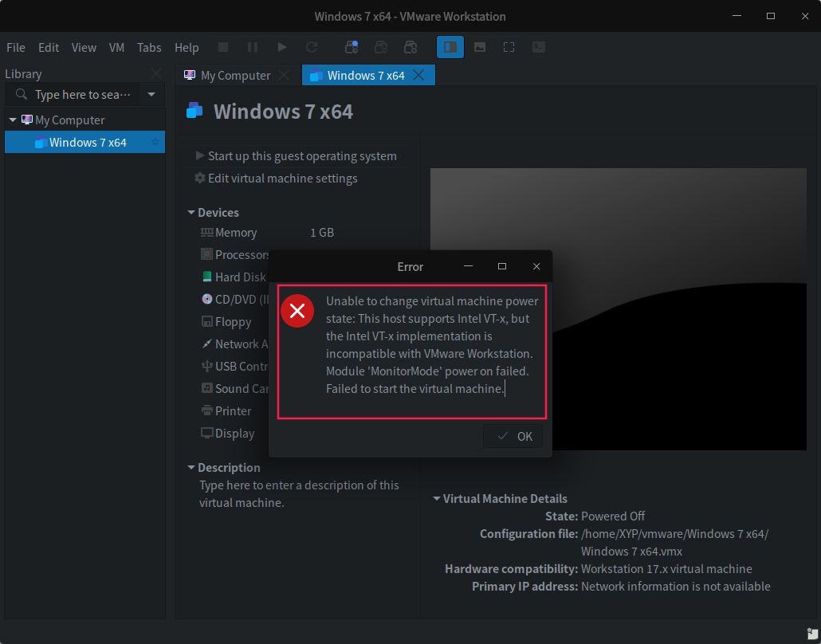Dismiss the error with OK
821x644 pixels.
(x=513, y=436)
